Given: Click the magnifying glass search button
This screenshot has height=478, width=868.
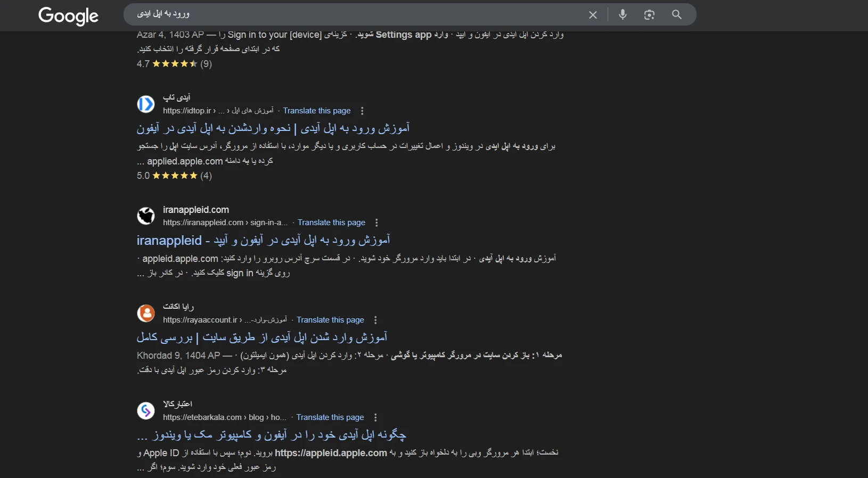Looking at the screenshot, I should click(677, 15).
